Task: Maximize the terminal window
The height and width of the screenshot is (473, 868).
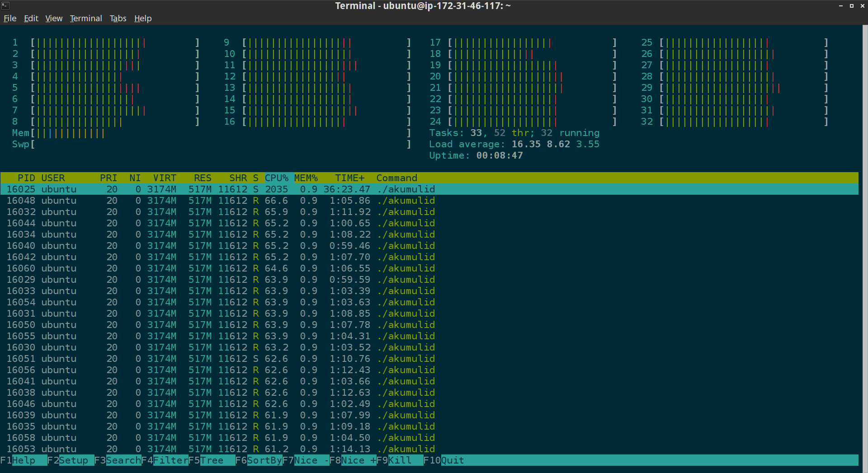Action: coord(852,6)
